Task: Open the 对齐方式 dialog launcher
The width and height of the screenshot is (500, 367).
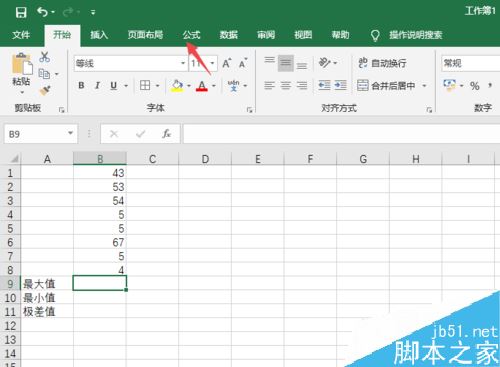Action: 429,110
